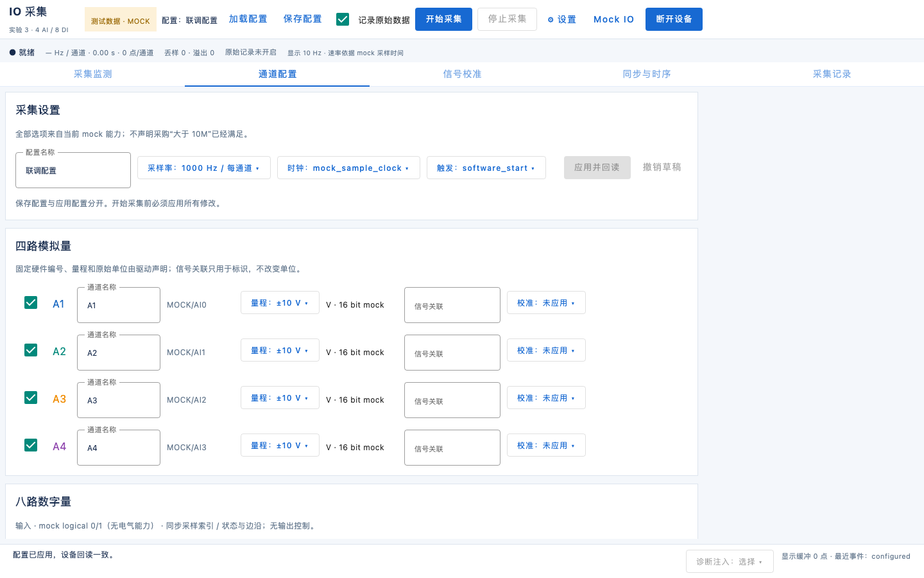Click the MOCK/AI3 hardware label
The height and width of the screenshot is (578, 924).
[187, 448]
